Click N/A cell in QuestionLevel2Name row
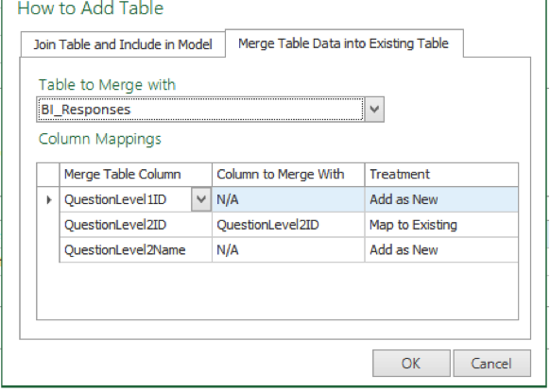The width and height of the screenshot is (550, 392). point(288,250)
